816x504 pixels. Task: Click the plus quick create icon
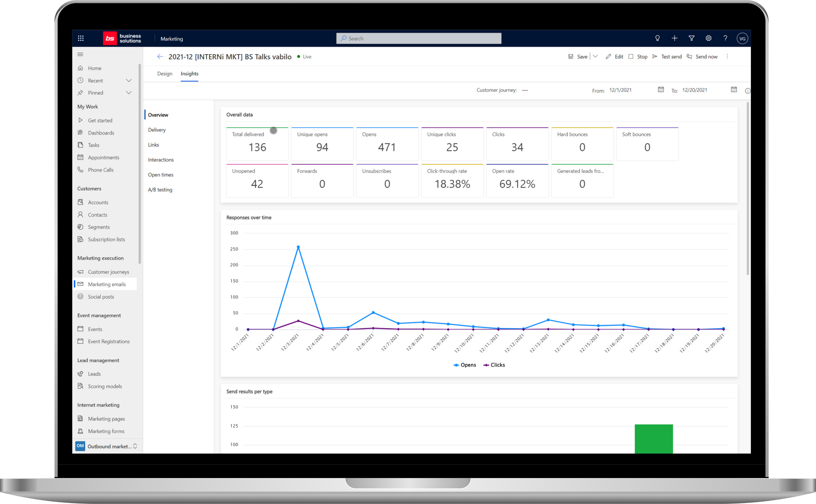pos(674,38)
